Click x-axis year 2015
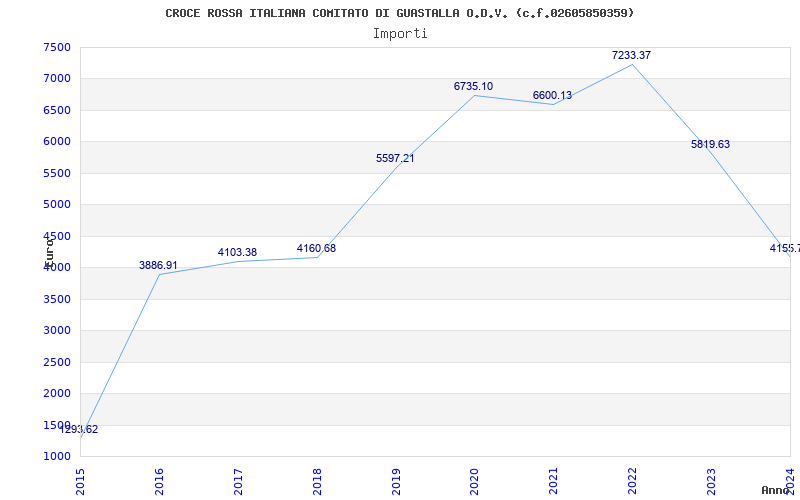The width and height of the screenshot is (800, 500). tap(80, 482)
